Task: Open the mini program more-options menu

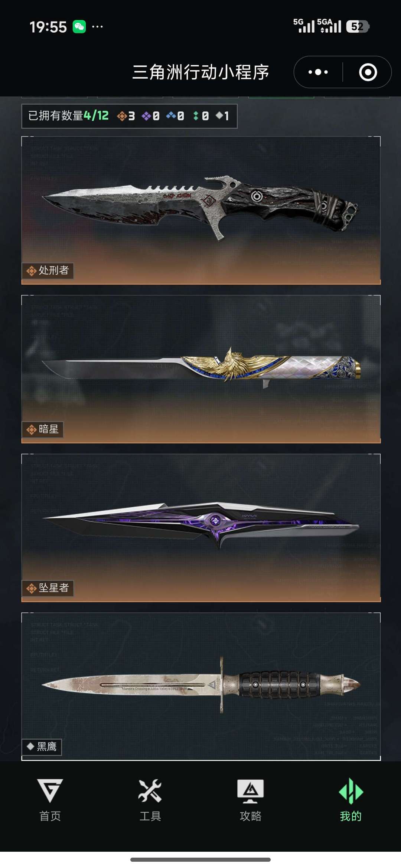Action: pos(318,72)
